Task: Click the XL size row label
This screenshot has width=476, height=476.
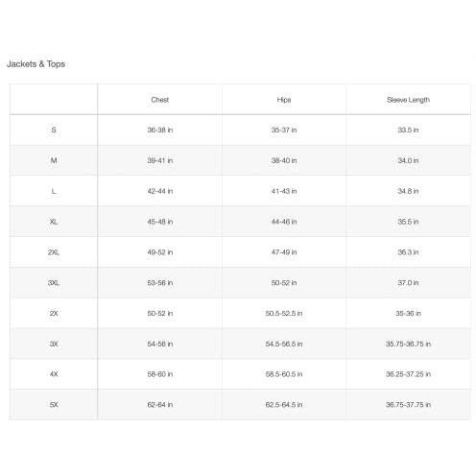Action: (x=54, y=222)
